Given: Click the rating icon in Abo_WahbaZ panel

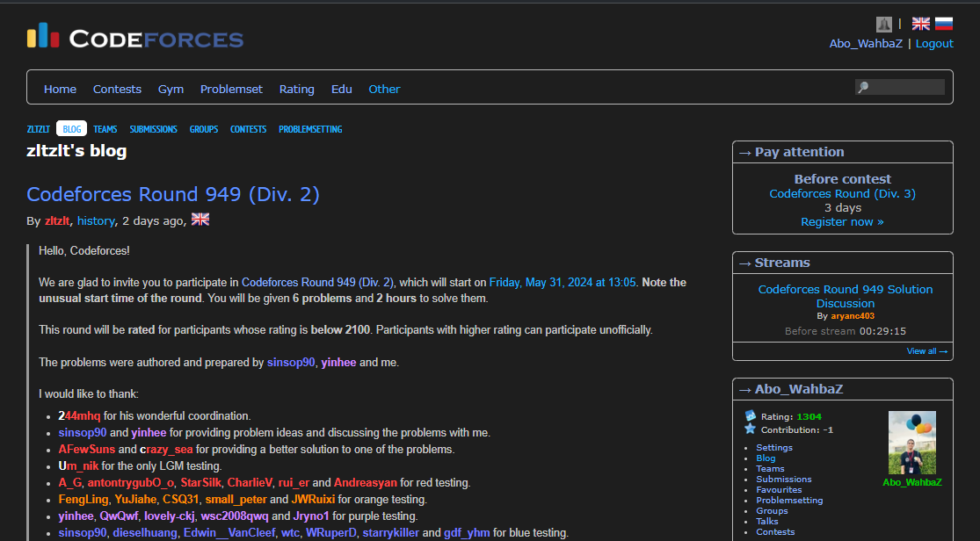Looking at the screenshot, I should pyautogui.click(x=751, y=416).
